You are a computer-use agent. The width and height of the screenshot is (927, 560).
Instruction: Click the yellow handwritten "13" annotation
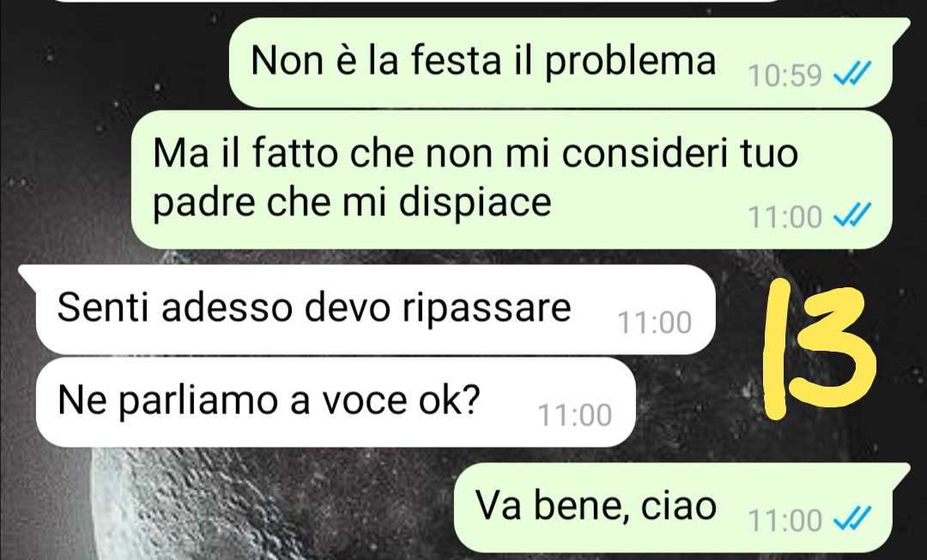(820, 348)
